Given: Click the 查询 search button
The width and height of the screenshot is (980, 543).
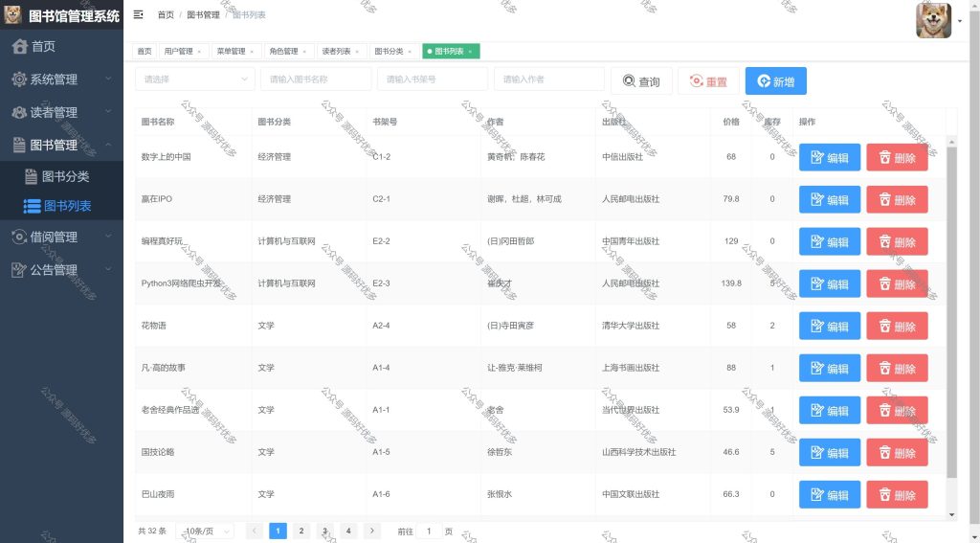Looking at the screenshot, I should (x=641, y=81).
